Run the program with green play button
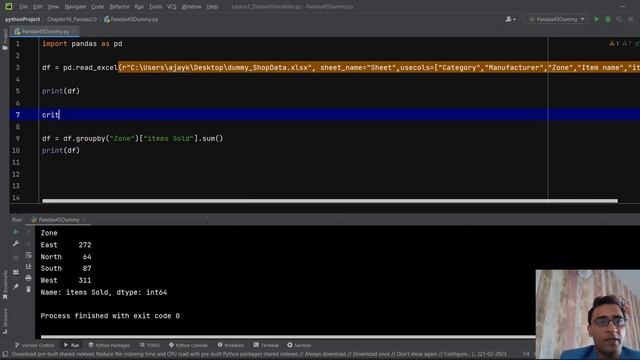The image size is (640, 360). tap(597, 19)
